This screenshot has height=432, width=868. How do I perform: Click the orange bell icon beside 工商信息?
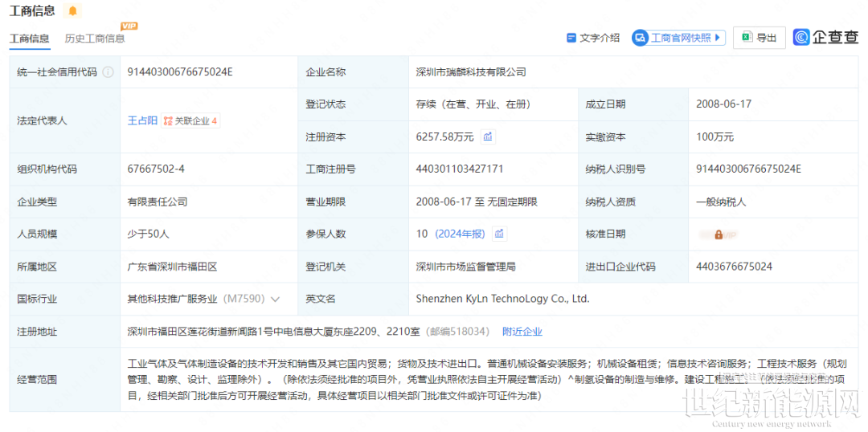tap(73, 11)
